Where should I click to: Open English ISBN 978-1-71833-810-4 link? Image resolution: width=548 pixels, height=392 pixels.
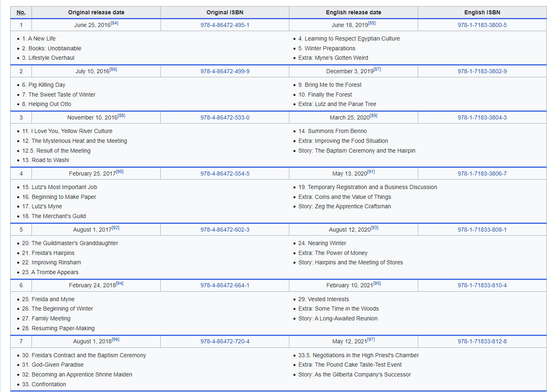point(482,285)
